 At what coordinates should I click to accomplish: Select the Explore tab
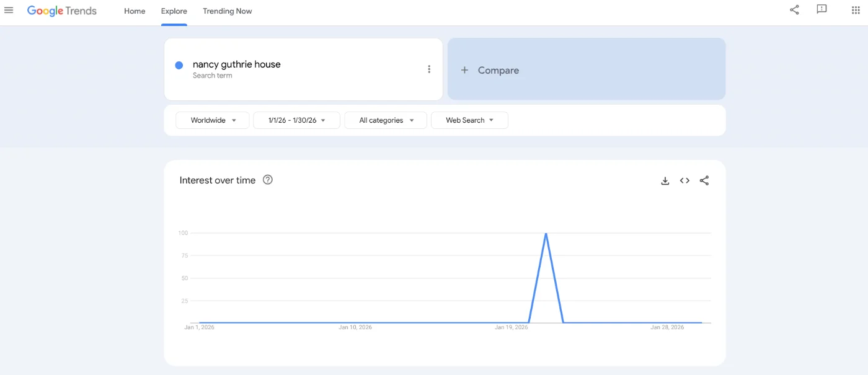pyautogui.click(x=174, y=11)
